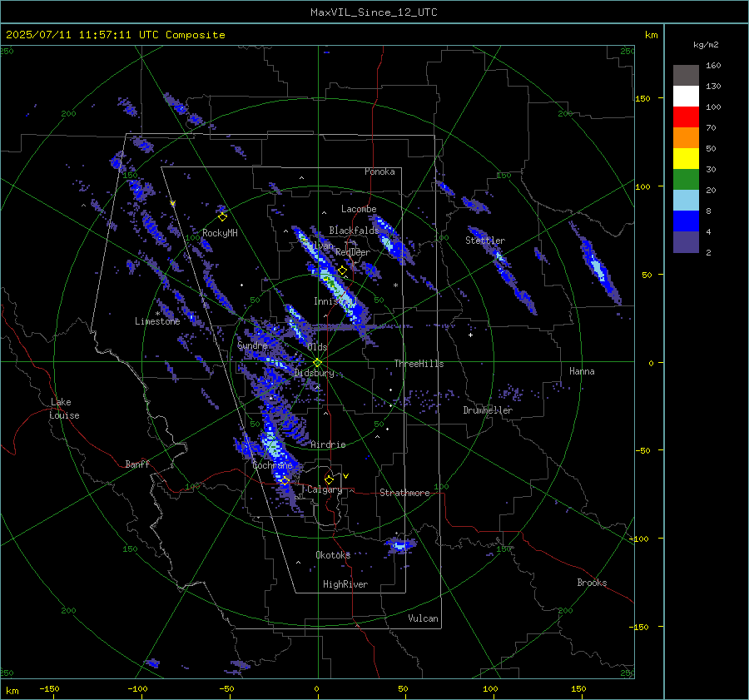Click the Lacombe town label
Screen dimensions: 749x700
point(359,209)
